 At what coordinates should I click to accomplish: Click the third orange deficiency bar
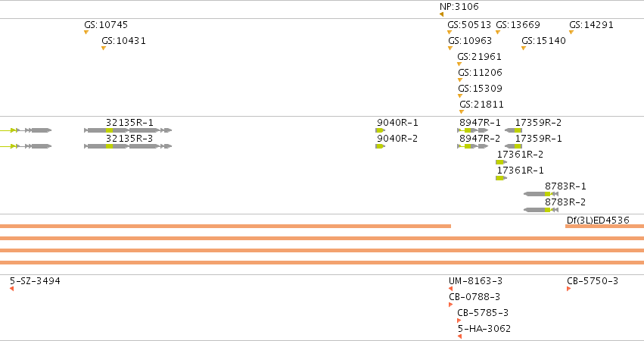pyautogui.click(x=322, y=250)
